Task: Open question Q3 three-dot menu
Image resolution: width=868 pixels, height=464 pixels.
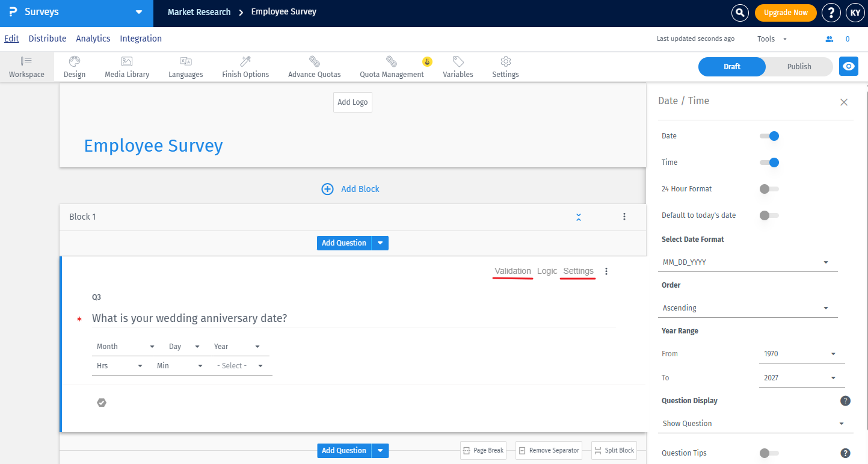Action: [x=606, y=271]
